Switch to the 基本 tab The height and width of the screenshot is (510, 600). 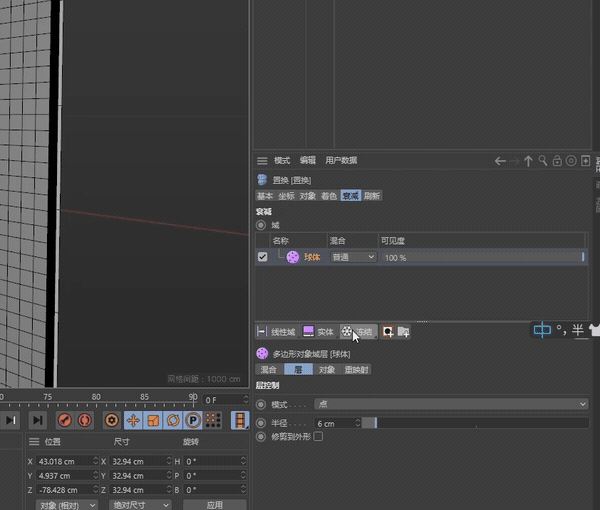[265, 196]
